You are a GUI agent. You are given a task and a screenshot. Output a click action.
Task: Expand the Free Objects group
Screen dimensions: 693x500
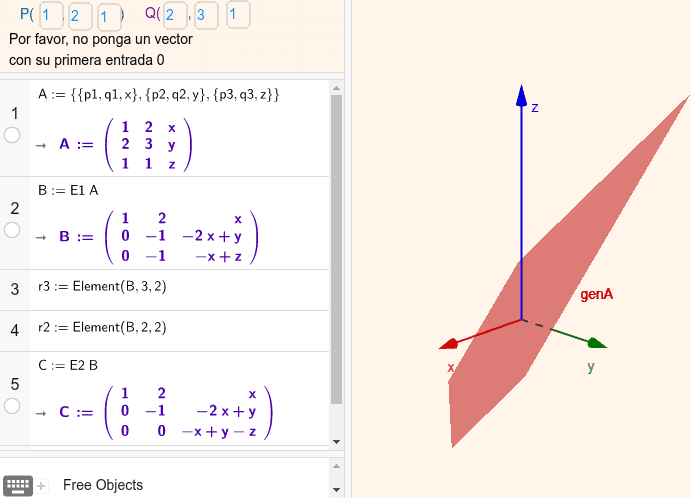pyautogui.click(x=102, y=485)
